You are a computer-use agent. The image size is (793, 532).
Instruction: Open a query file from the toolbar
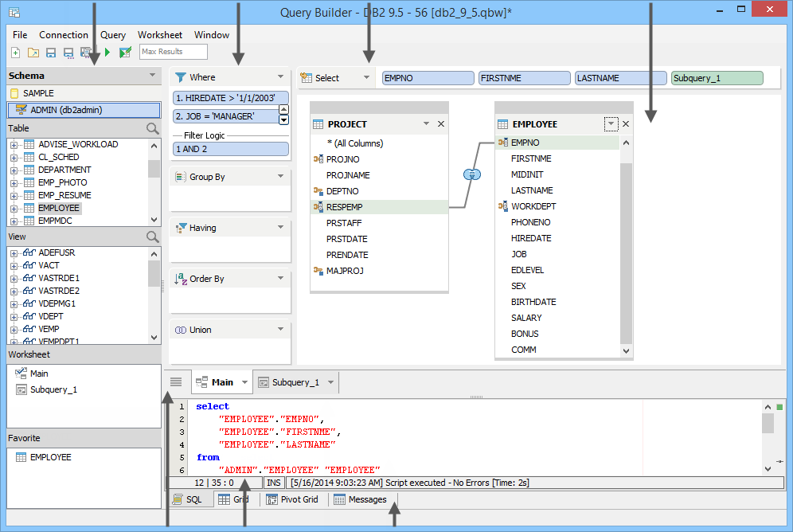tap(32, 52)
